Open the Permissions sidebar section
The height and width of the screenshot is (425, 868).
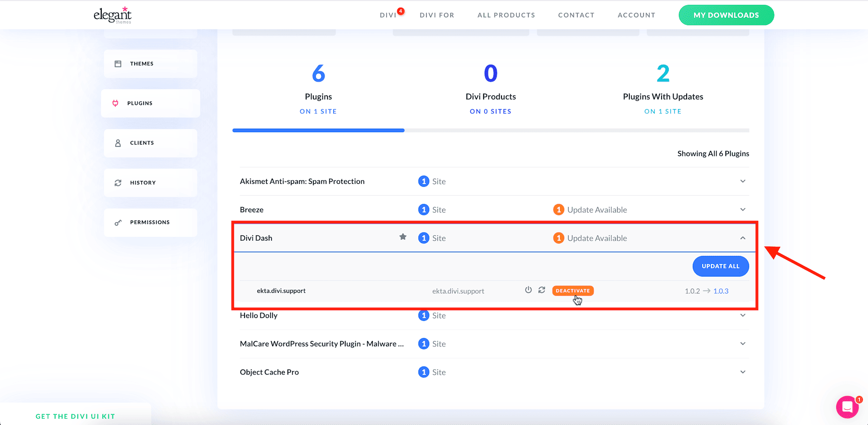pos(150,222)
